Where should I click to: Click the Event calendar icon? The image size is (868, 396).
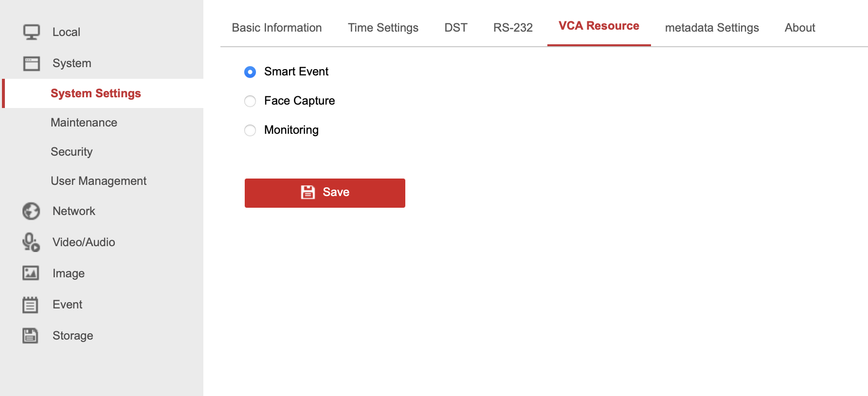pos(30,305)
